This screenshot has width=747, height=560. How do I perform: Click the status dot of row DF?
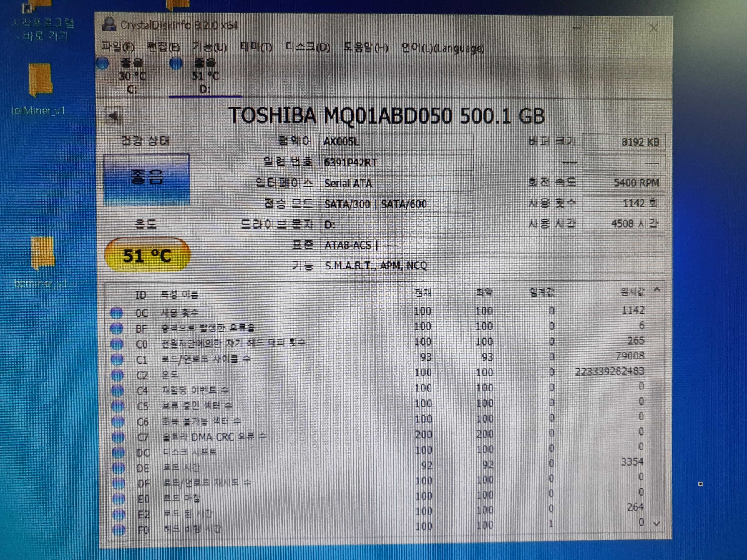pos(119,483)
